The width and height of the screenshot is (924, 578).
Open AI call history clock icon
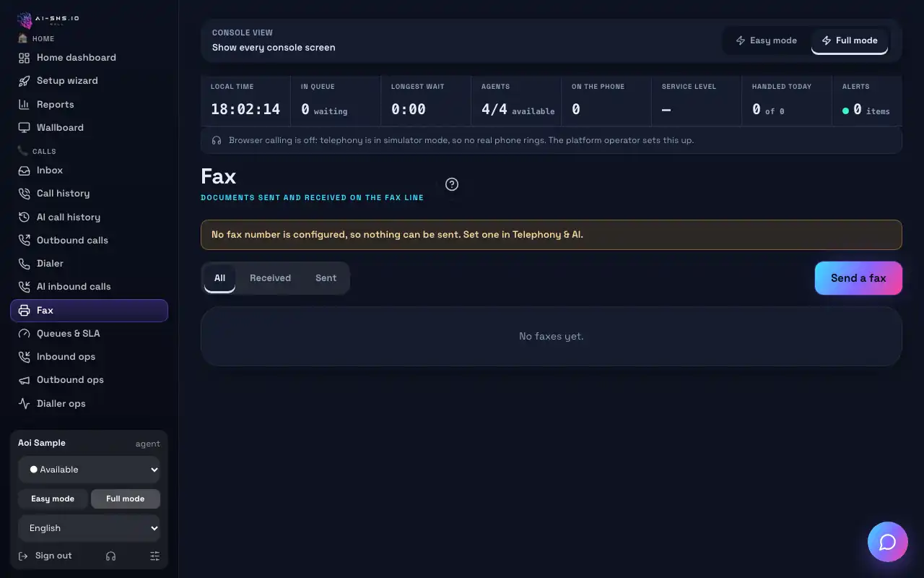(x=24, y=217)
